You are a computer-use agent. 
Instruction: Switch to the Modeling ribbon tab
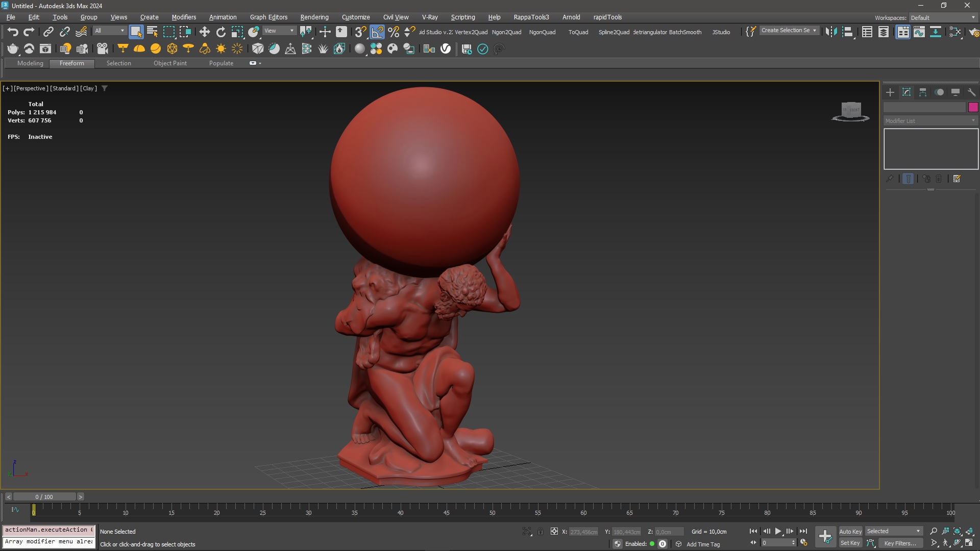30,63
